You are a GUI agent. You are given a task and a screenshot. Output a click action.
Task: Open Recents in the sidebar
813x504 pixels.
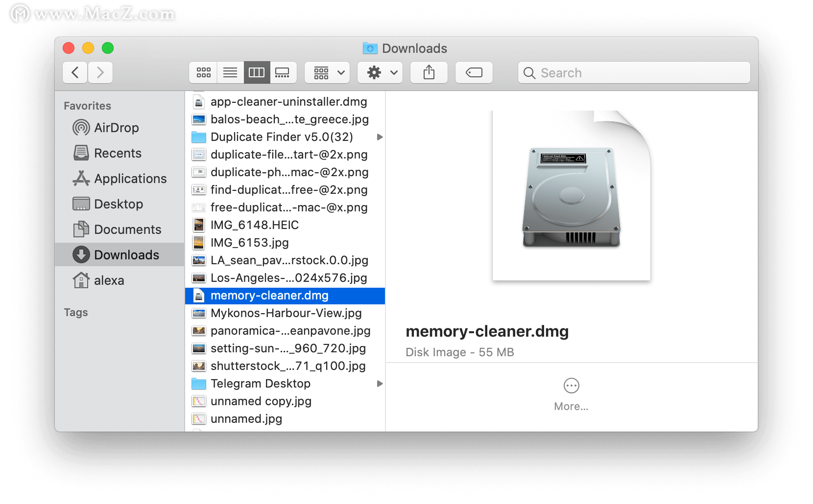tap(120, 153)
